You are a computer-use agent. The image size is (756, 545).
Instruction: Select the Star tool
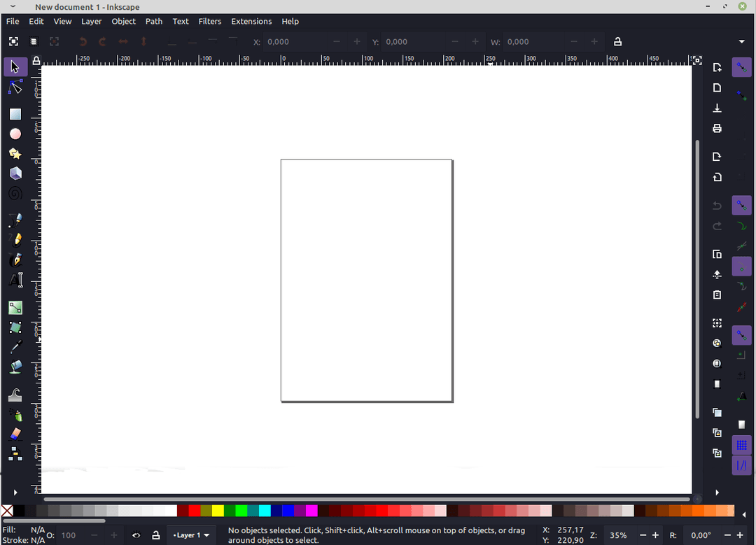tap(15, 153)
